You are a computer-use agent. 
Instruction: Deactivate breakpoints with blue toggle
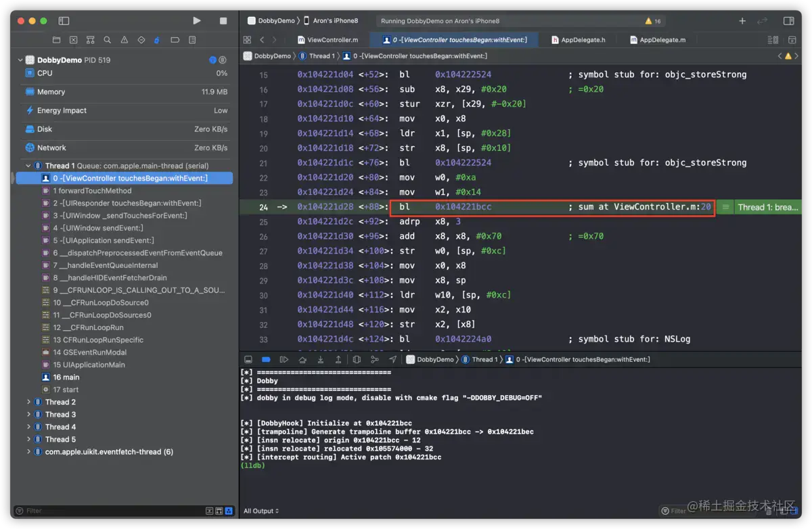click(266, 360)
